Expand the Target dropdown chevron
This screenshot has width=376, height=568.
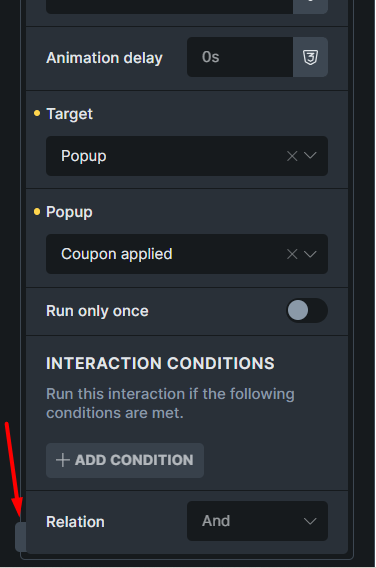pyautogui.click(x=310, y=156)
